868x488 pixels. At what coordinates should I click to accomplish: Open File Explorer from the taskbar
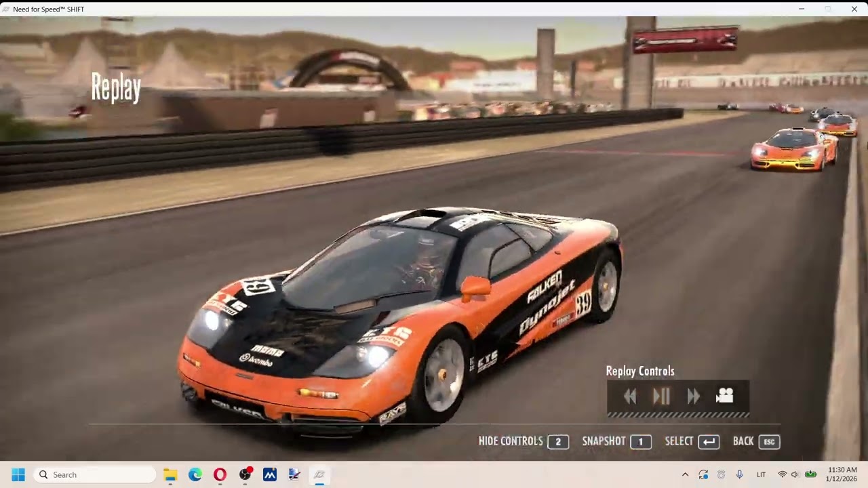pos(170,475)
